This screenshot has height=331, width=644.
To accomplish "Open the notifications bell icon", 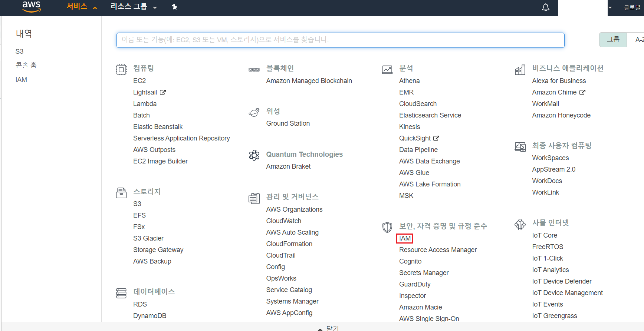I will 546,7.
